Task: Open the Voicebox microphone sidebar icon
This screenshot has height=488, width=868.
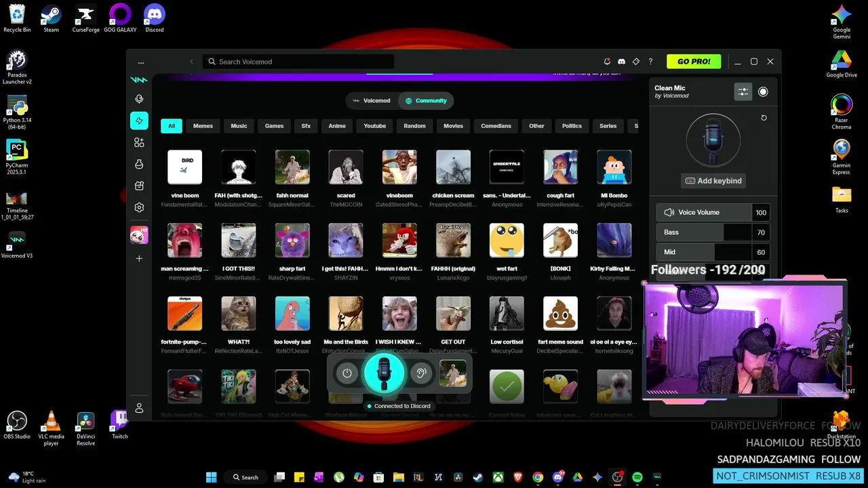Action: pyautogui.click(x=139, y=99)
